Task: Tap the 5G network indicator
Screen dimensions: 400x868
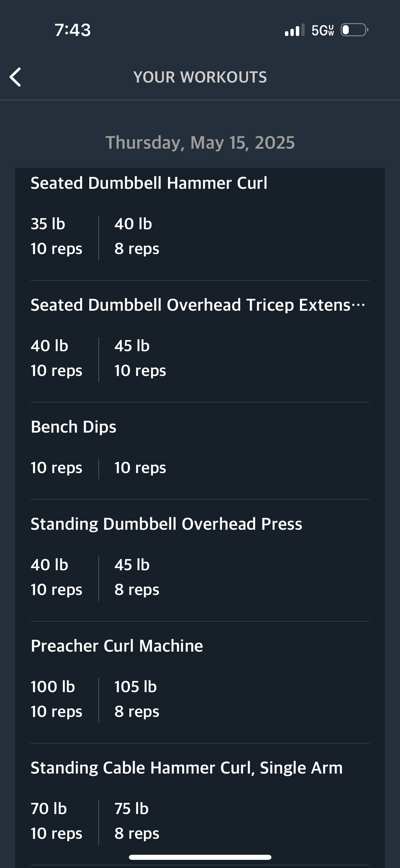Action: [x=322, y=31]
